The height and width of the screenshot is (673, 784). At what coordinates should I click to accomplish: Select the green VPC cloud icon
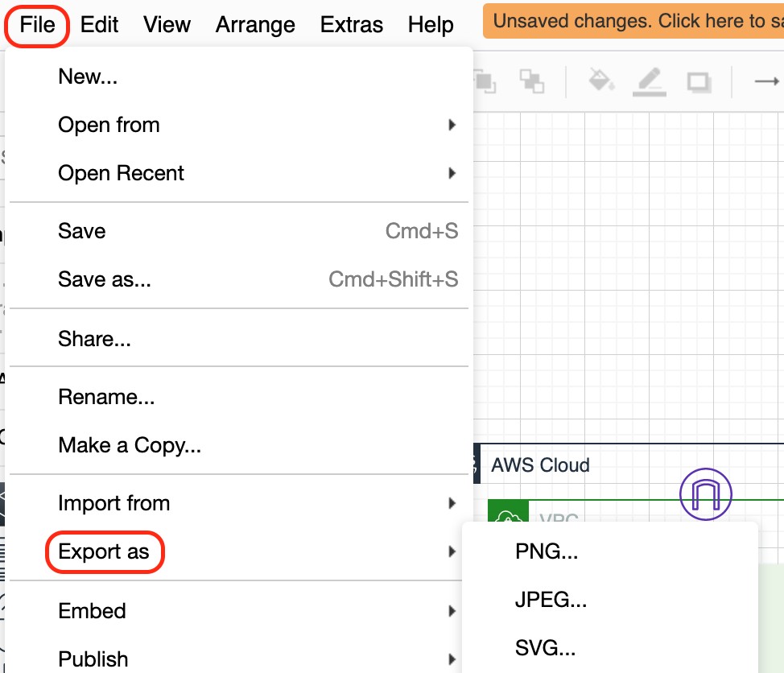coord(508,511)
